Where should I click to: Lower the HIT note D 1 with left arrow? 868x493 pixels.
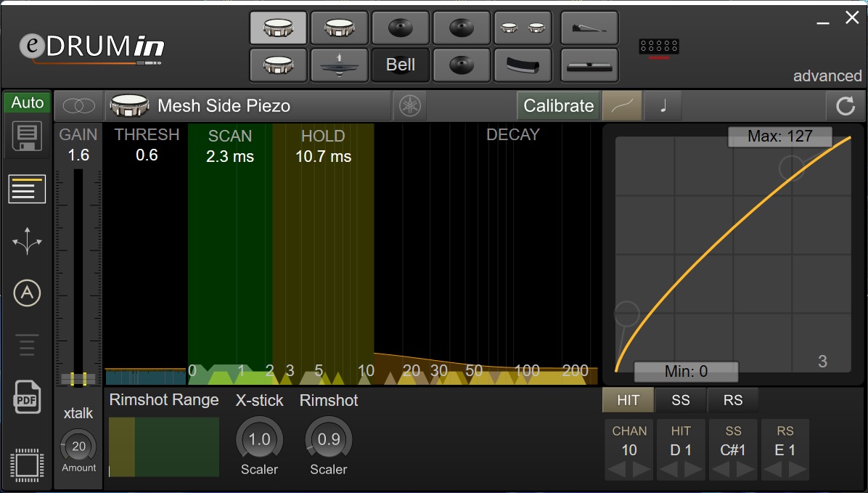click(x=668, y=470)
